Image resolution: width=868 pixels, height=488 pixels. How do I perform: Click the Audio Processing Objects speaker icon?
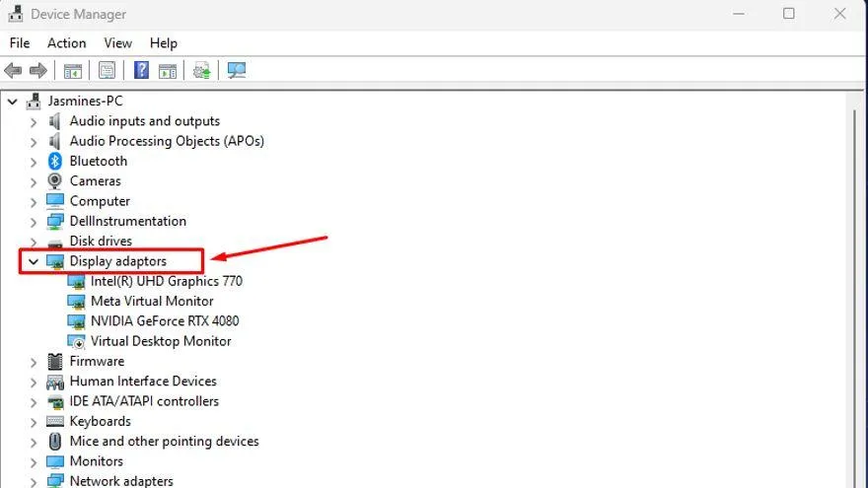pos(55,141)
